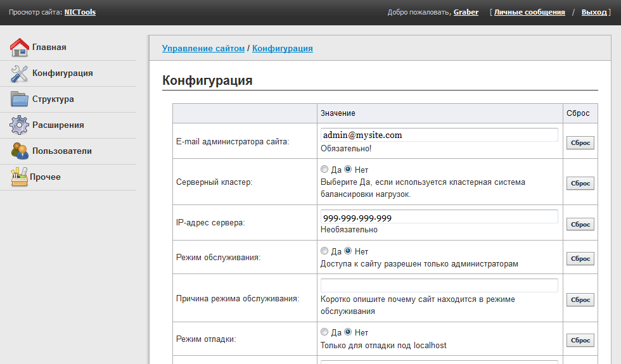Click Сброс for admin e-mail row
The height and width of the screenshot is (364, 621).
tap(580, 143)
